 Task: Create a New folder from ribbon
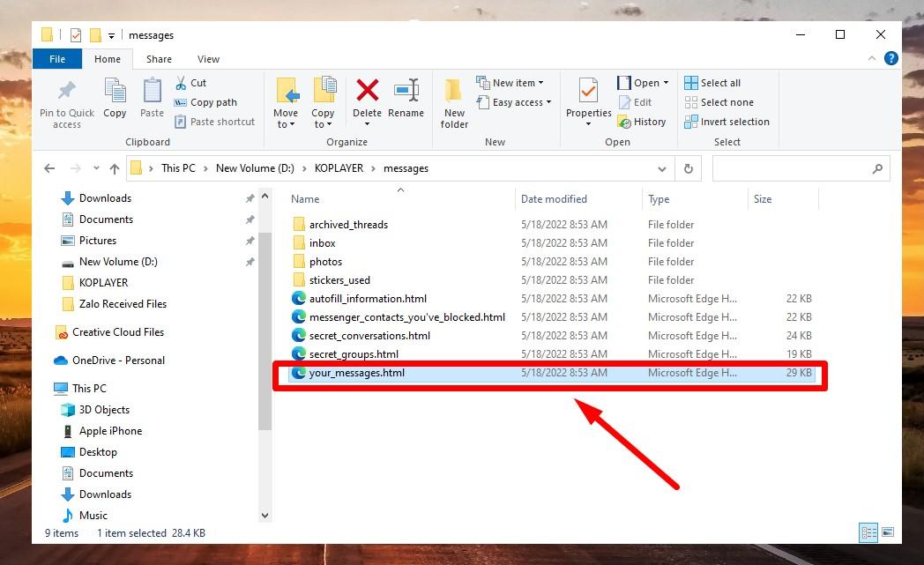pos(454,102)
